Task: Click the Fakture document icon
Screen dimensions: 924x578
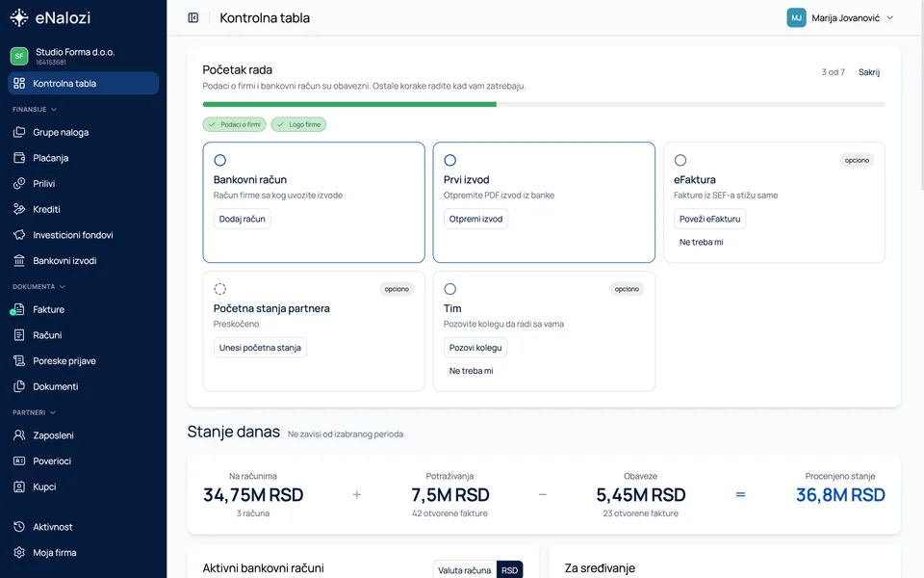Action: point(19,309)
